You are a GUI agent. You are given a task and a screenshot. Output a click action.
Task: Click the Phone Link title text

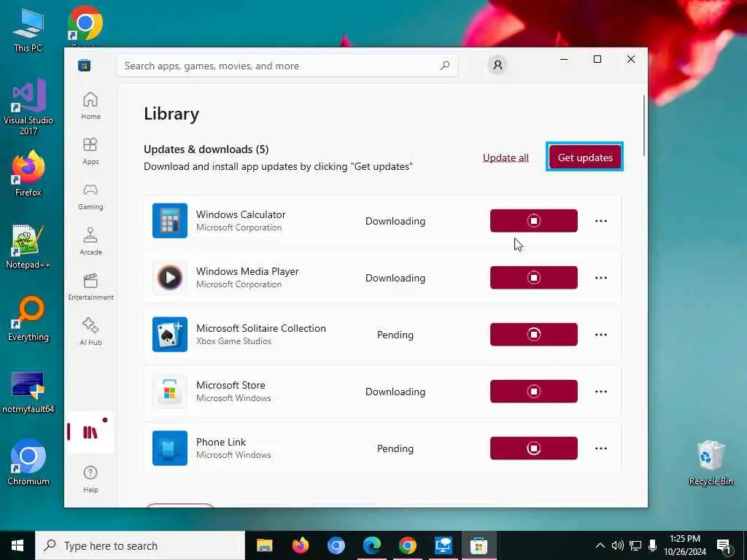click(221, 442)
